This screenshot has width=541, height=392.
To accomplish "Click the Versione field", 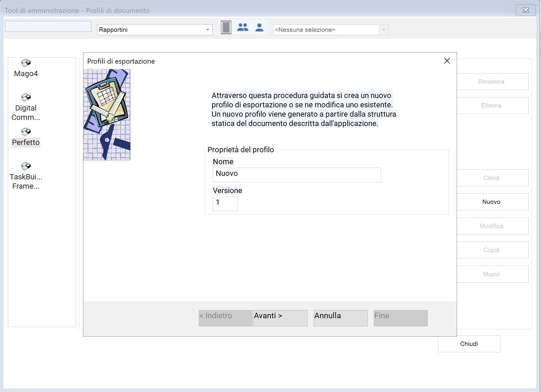I will click(225, 204).
